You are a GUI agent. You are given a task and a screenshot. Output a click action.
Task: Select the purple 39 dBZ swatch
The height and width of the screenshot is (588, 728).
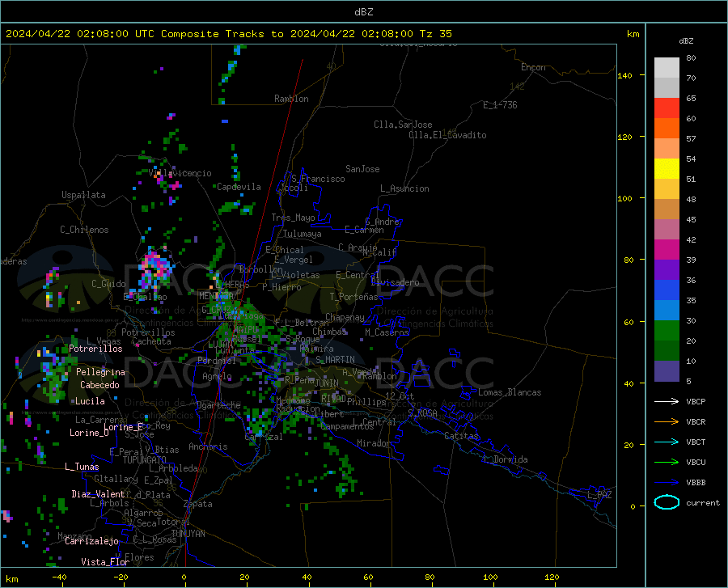click(x=667, y=270)
